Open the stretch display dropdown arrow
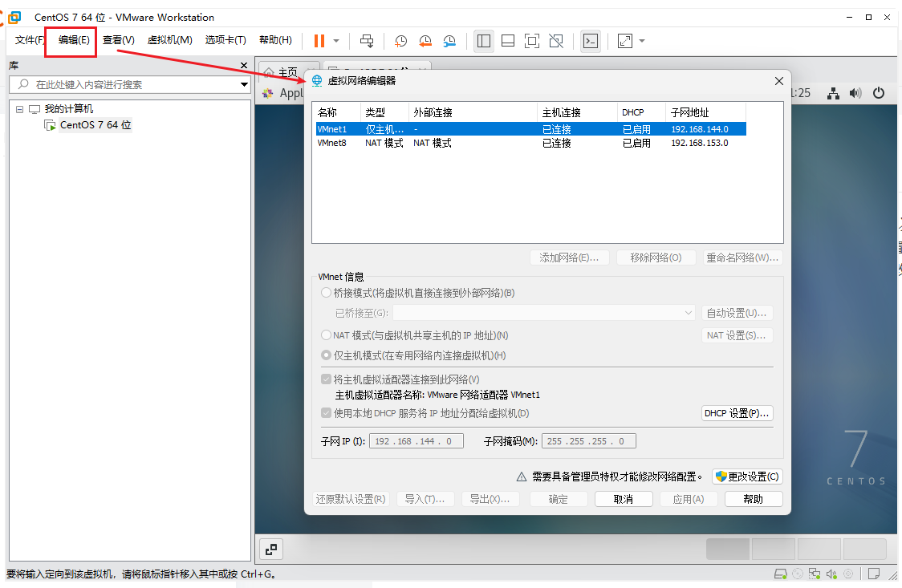The image size is (902, 588). [x=642, y=41]
